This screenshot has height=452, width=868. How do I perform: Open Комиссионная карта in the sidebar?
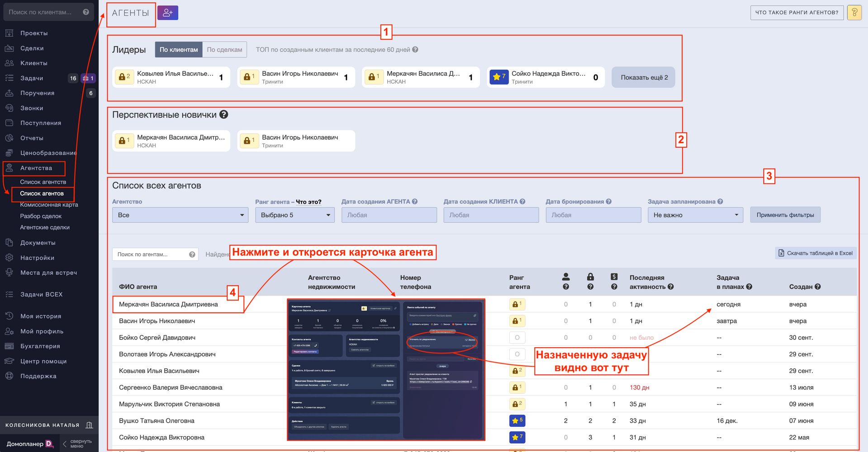[x=49, y=205]
